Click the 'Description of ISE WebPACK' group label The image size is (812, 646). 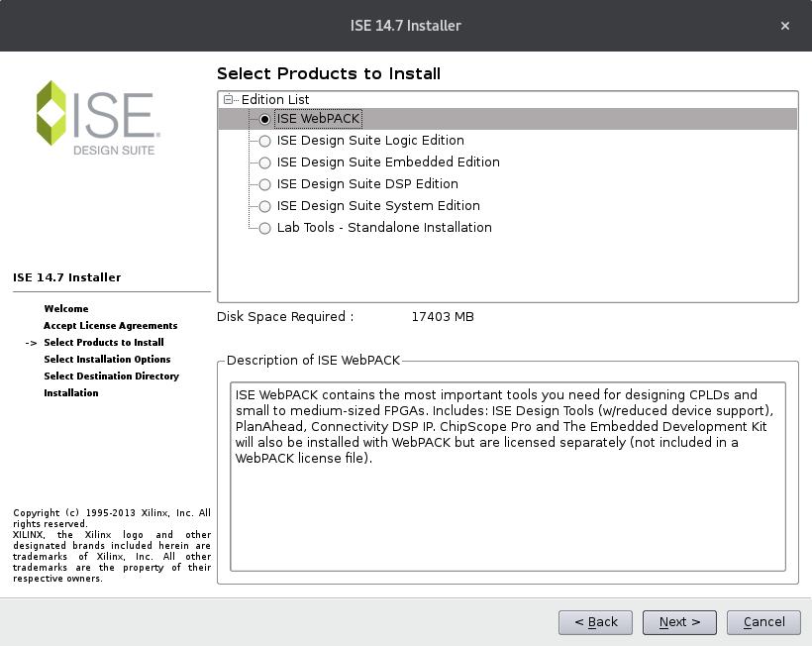click(313, 360)
